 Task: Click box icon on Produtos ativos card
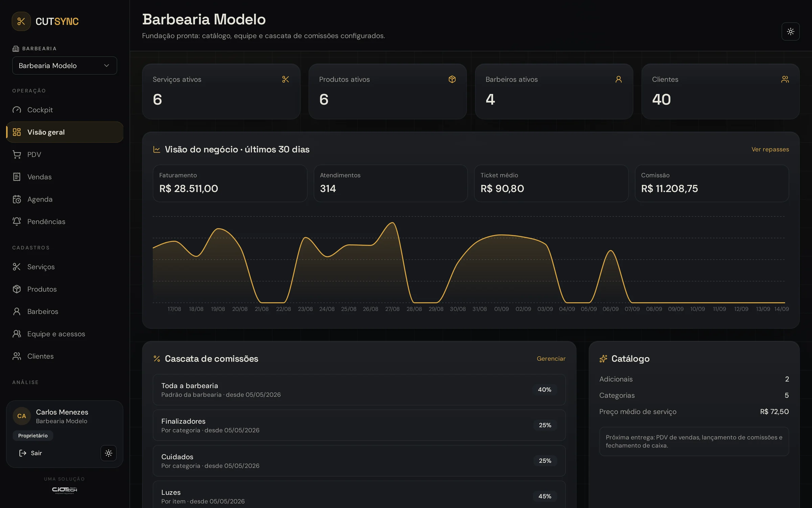(452, 79)
